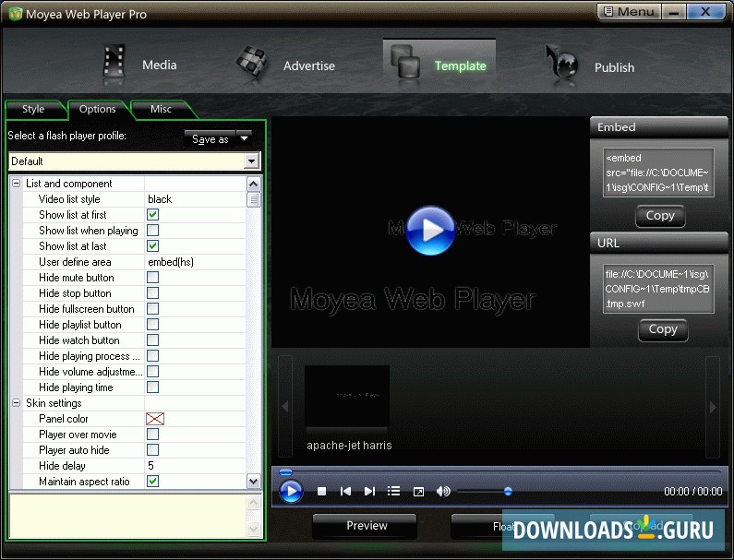The width and height of the screenshot is (734, 560).
Task: Switch to the Style tab
Action: tap(32, 109)
